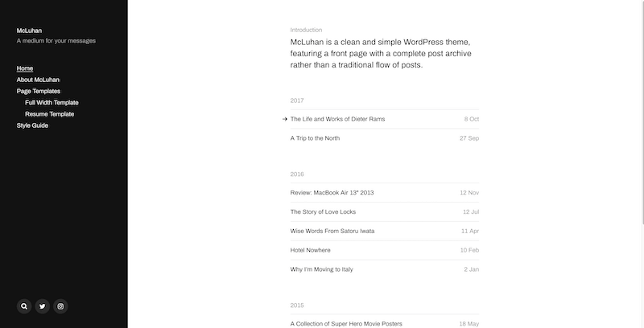Open the Full Width Template submenu item
Viewport: 644px width, 328px height.
(x=52, y=103)
